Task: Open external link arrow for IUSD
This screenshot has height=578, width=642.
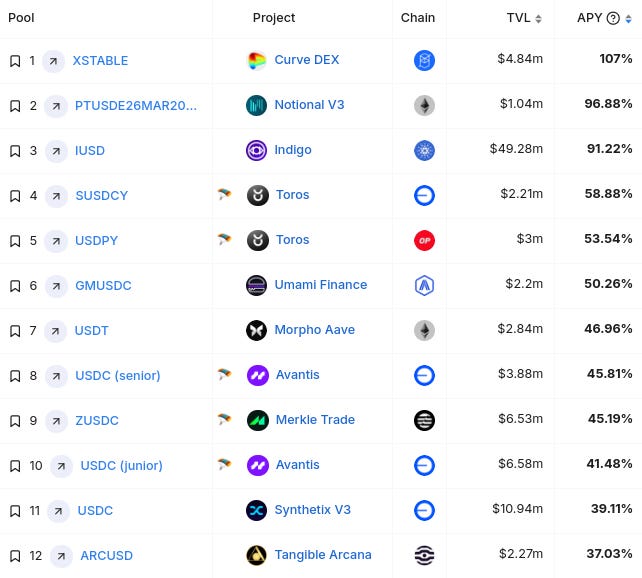Action: pyautogui.click(x=56, y=151)
